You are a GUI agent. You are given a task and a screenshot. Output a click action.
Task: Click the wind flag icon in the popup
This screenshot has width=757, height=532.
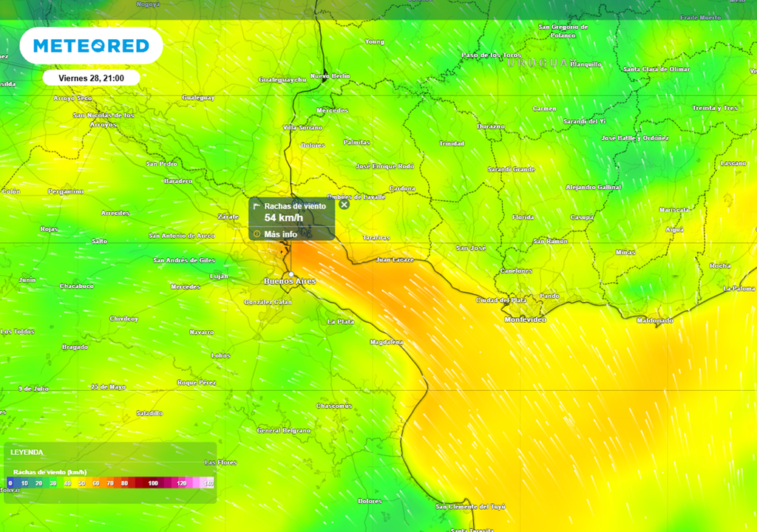click(257, 205)
